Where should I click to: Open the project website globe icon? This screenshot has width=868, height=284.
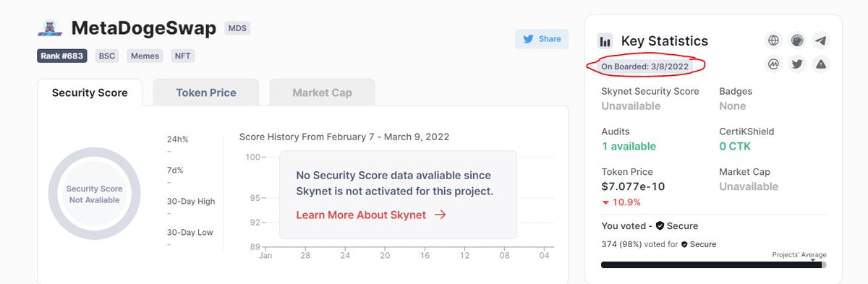click(773, 40)
